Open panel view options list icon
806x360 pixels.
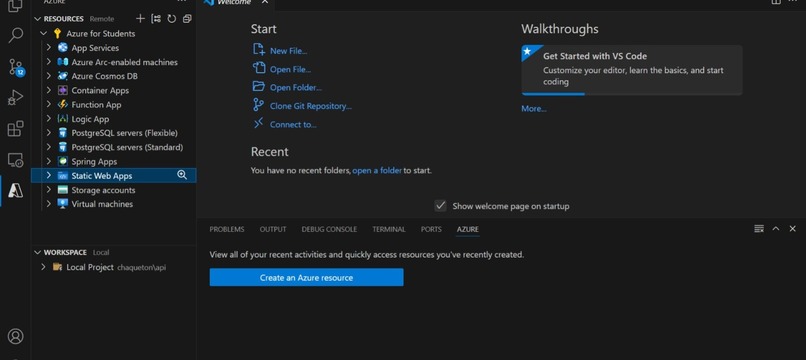tap(759, 229)
